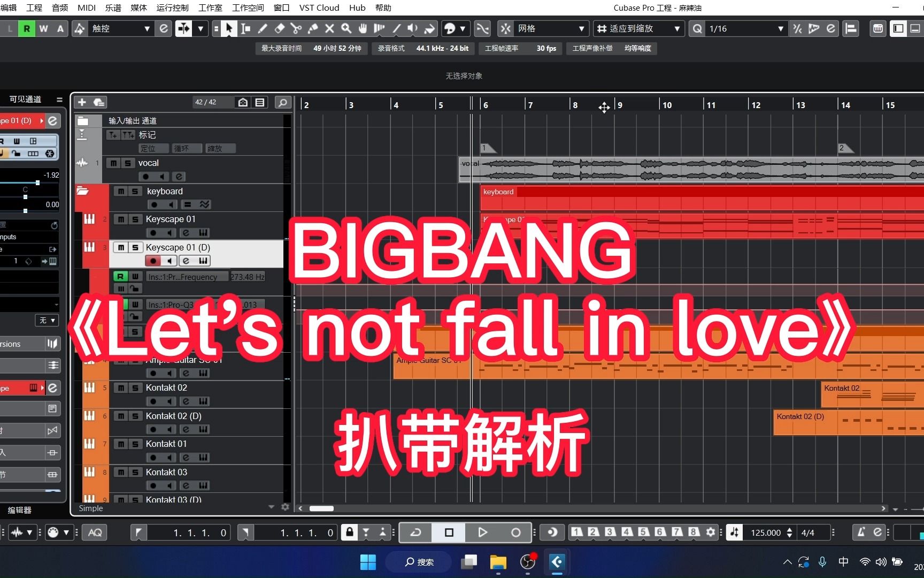Open the 工程 menu
The height and width of the screenshot is (578, 924).
[34, 7]
